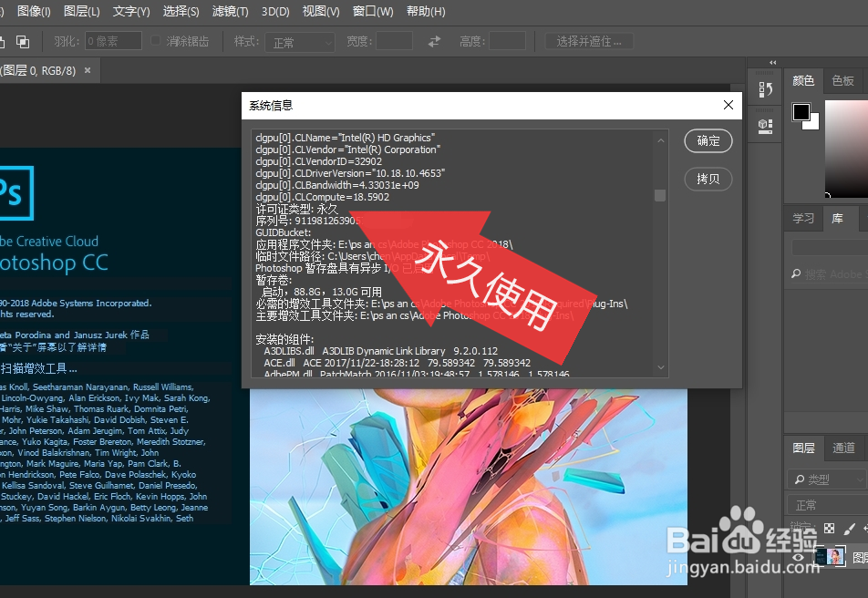This screenshot has width=868, height=598.
Task: Click scroll-up arrow in system info box
Action: pos(660,140)
